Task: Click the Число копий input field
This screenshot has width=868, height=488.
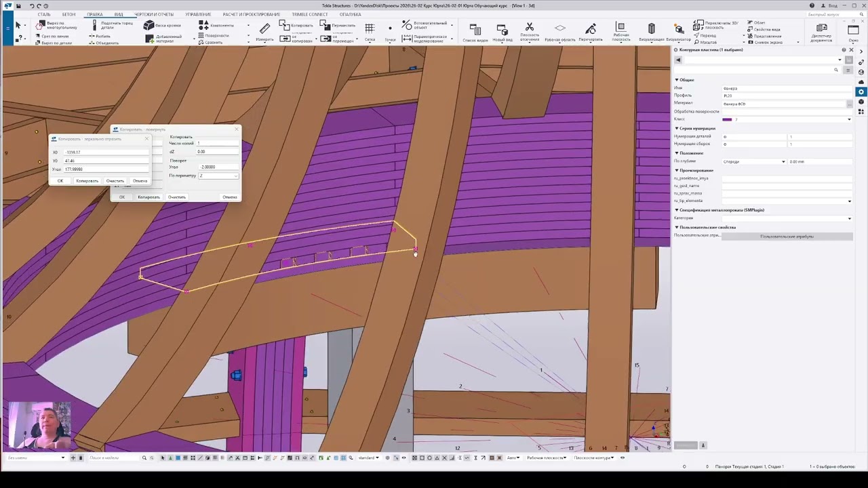Action: tap(218, 143)
